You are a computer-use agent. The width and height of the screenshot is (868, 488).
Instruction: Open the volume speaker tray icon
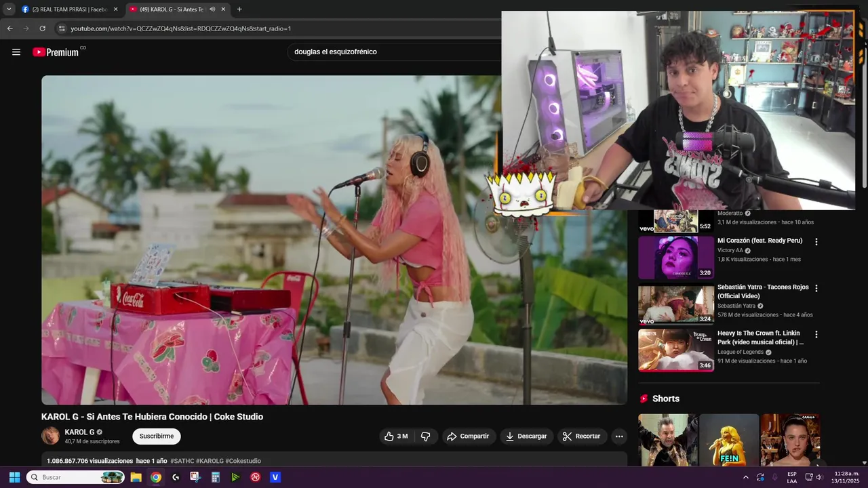819,477
